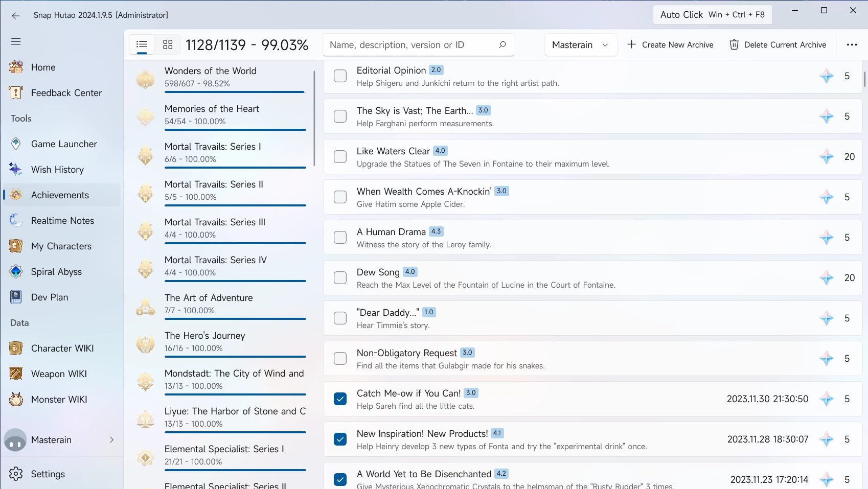Expand the Masterain account chevron

click(111, 439)
